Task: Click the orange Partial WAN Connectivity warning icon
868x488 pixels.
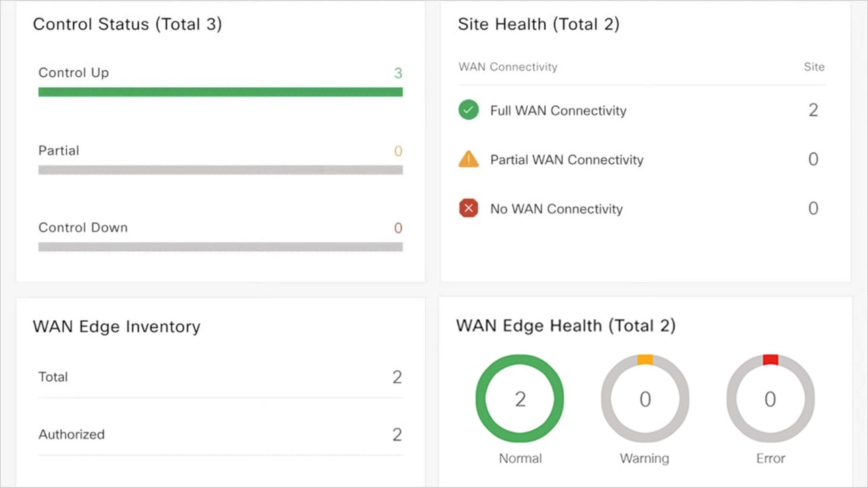Action: click(x=468, y=160)
